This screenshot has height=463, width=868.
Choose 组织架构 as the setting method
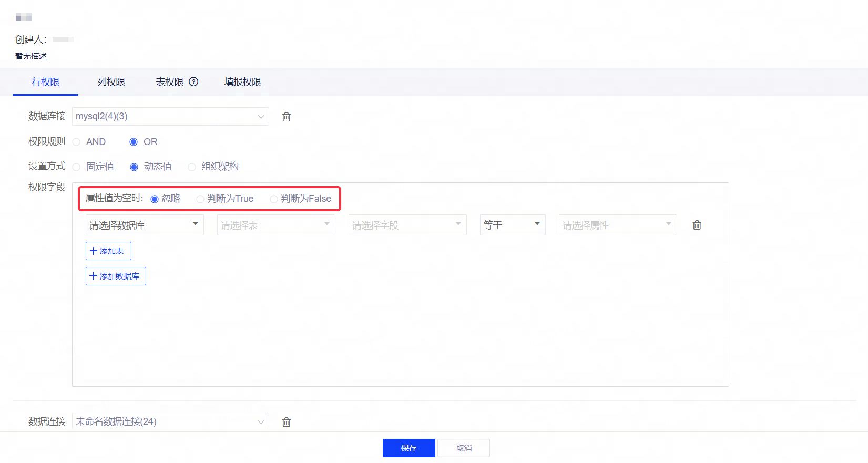coord(192,167)
